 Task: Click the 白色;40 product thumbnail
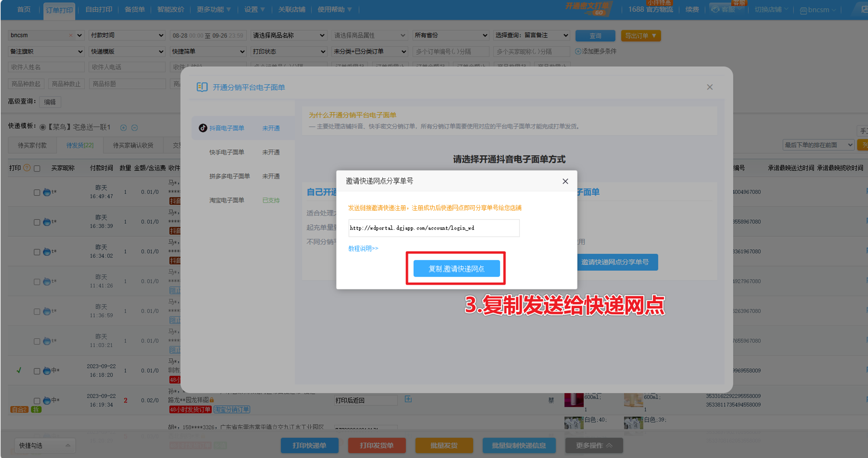pos(574,423)
